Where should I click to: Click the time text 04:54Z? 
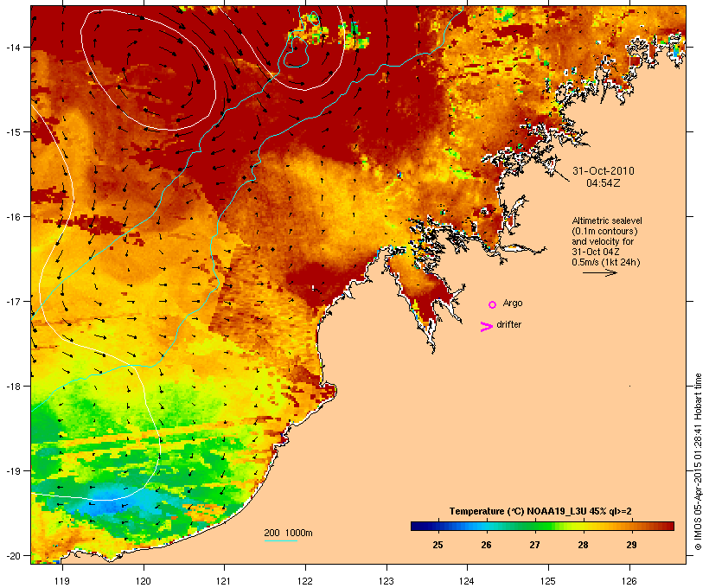point(604,183)
